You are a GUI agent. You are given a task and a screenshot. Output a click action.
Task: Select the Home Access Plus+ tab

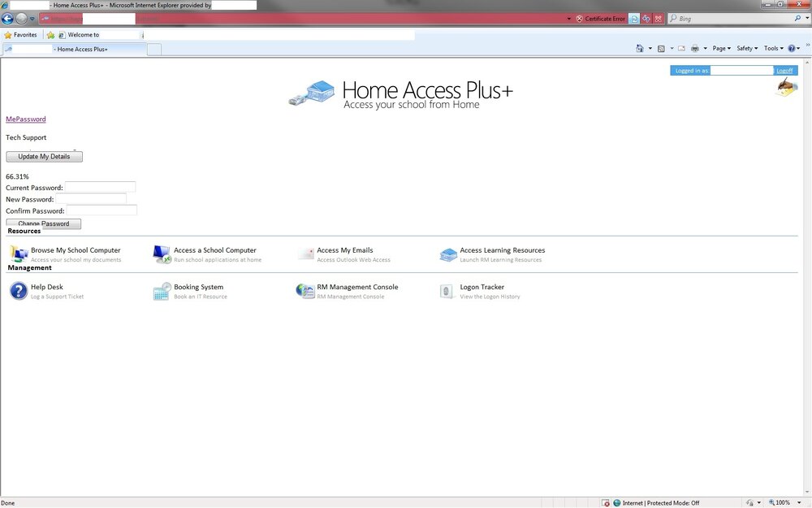[x=74, y=50]
